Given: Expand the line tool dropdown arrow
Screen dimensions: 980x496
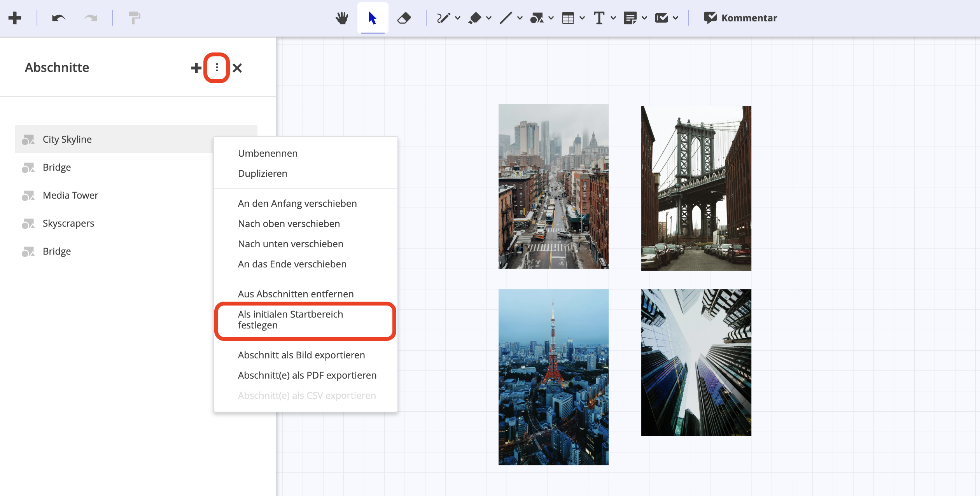Looking at the screenshot, I should tap(520, 18).
